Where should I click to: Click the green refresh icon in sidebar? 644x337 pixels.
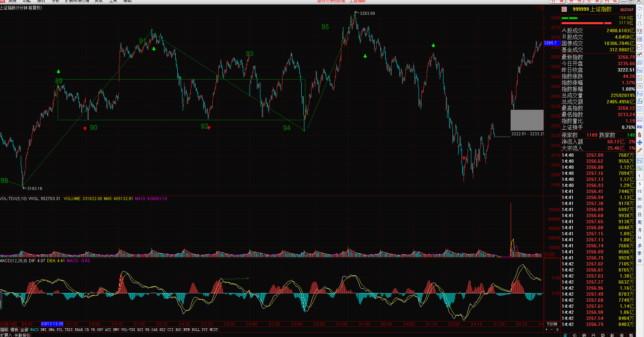pyautogui.click(x=639, y=168)
